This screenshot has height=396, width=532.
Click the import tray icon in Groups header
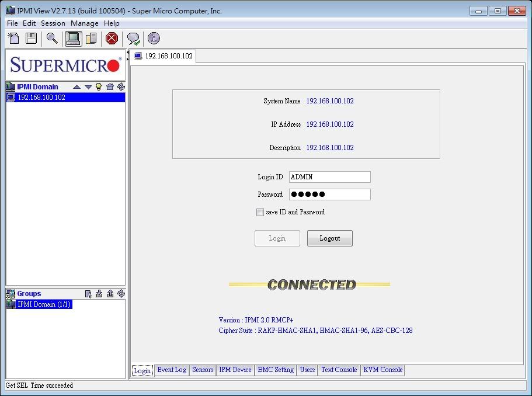pyautogui.click(x=99, y=294)
